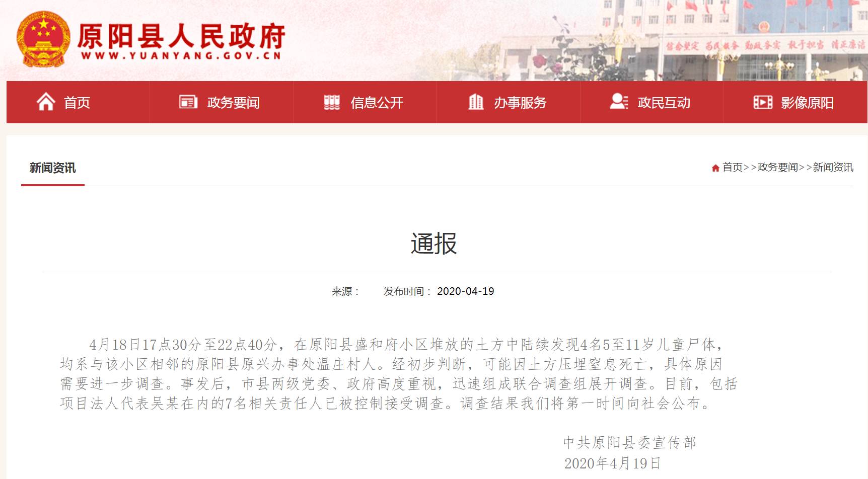Image resolution: width=868 pixels, height=479 pixels.
Task: Click the 政务要闻 breadcrumb link
Action: (x=778, y=167)
